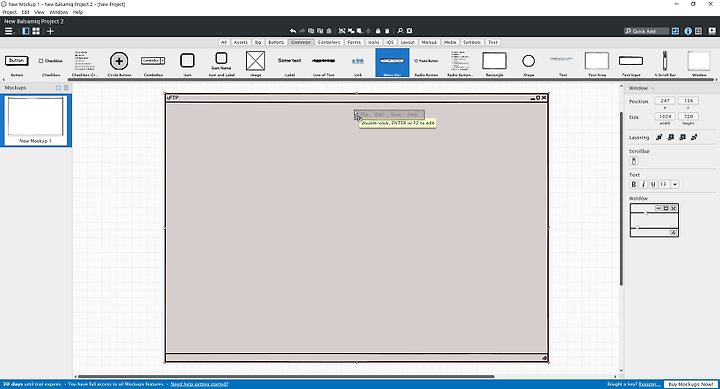This screenshot has width=720, height=389.
Task: Switch to the Assets library tab
Action: 241,42
